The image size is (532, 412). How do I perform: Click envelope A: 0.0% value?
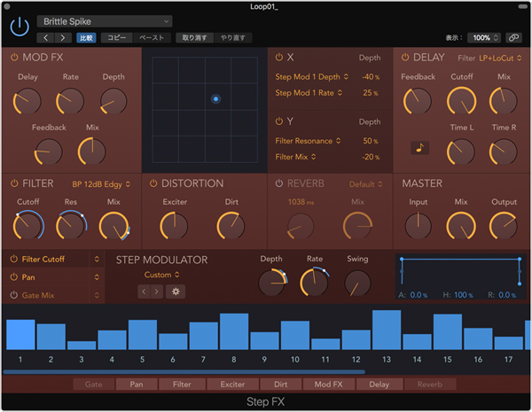[x=419, y=295]
